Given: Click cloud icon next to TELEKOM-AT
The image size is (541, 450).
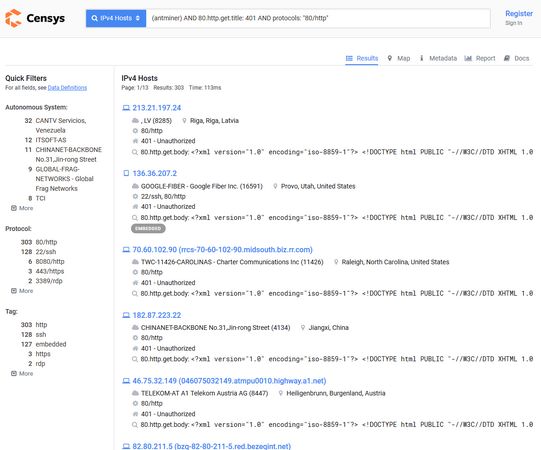Looking at the screenshot, I should (x=135, y=393).
